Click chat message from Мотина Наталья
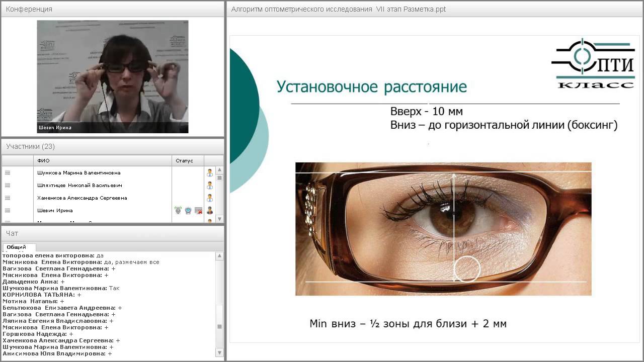 tap(33, 301)
